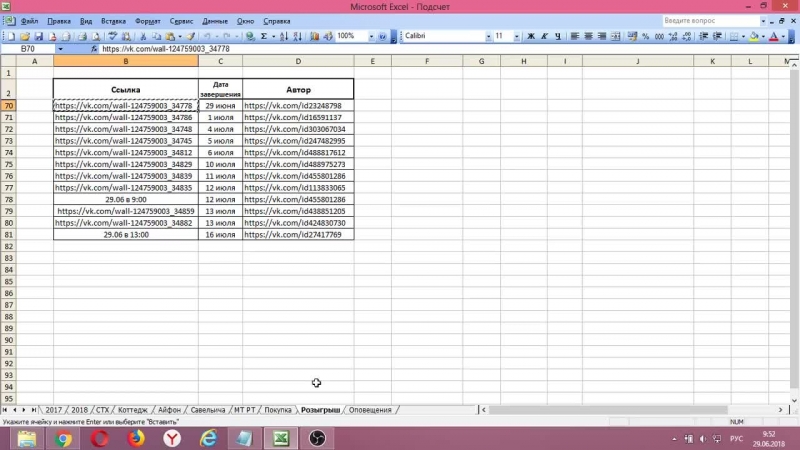The height and width of the screenshot is (450, 800).
Task: Open the Справка menu
Action: pos(277,21)
